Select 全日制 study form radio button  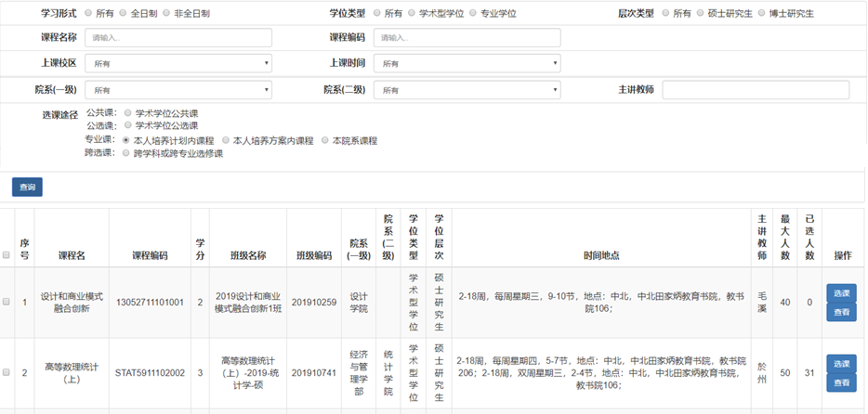(124, 14)
